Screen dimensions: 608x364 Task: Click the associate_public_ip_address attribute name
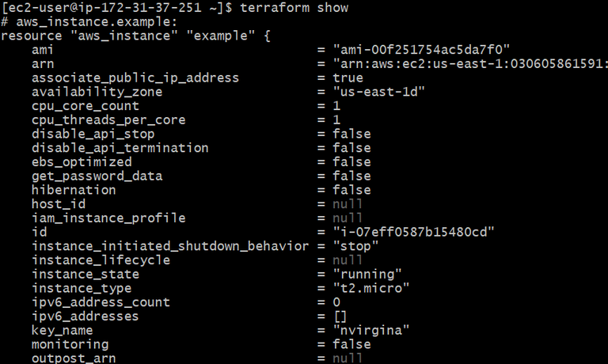[x=135, y=78]
